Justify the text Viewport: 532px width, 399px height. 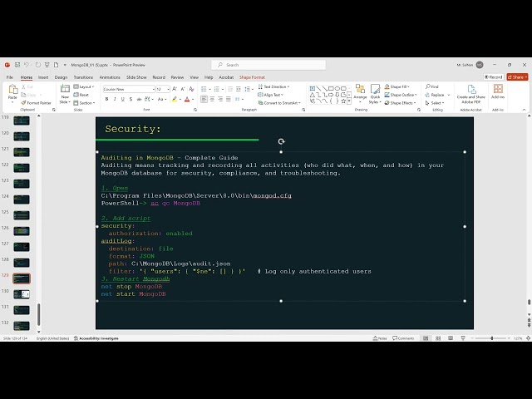click(x=229, y=99)
